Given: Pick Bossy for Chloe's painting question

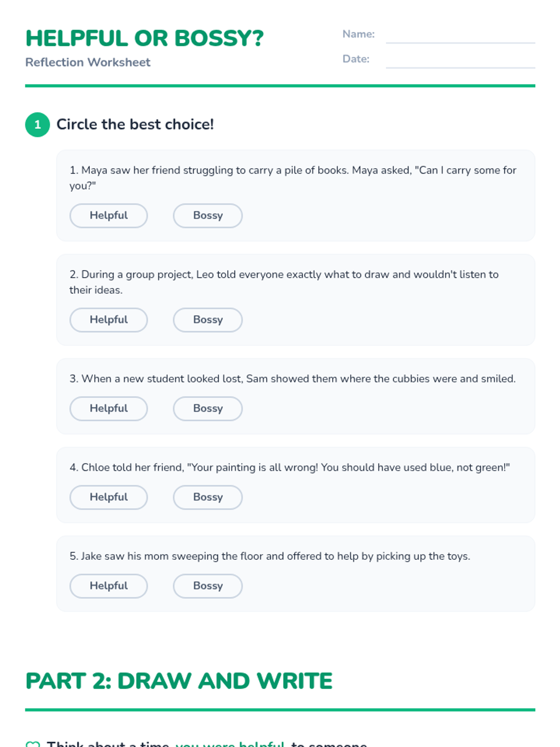Looking at the screenshot, I should click(208, 497).
